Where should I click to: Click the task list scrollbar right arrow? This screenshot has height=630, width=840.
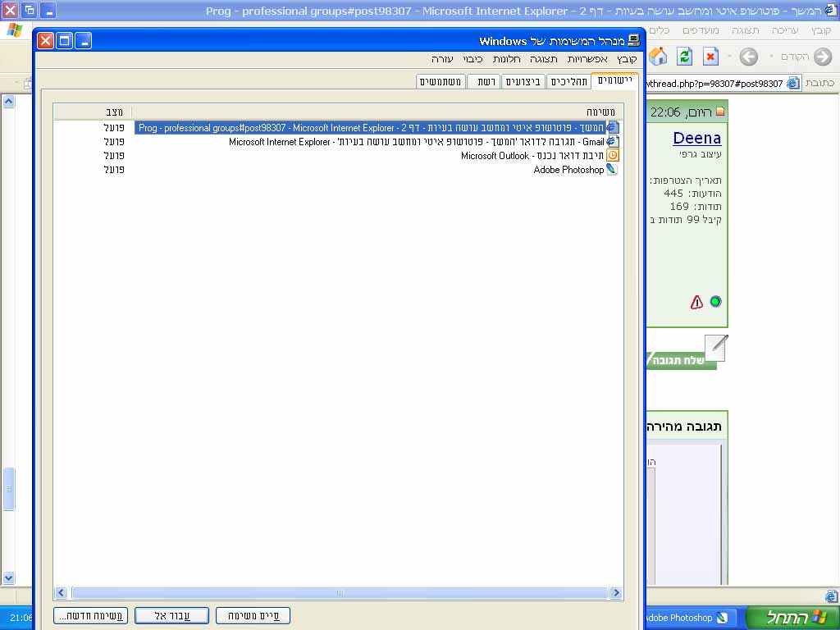[615, 592]
